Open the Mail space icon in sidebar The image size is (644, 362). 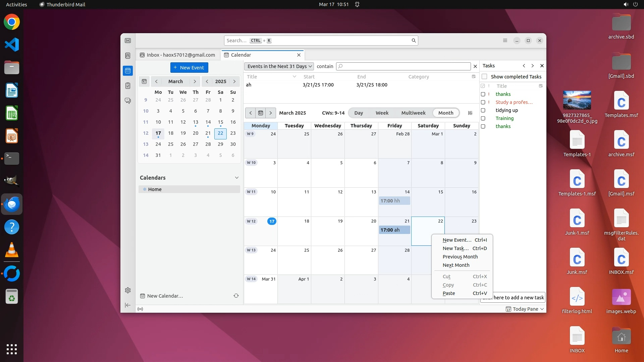(128, 41)
